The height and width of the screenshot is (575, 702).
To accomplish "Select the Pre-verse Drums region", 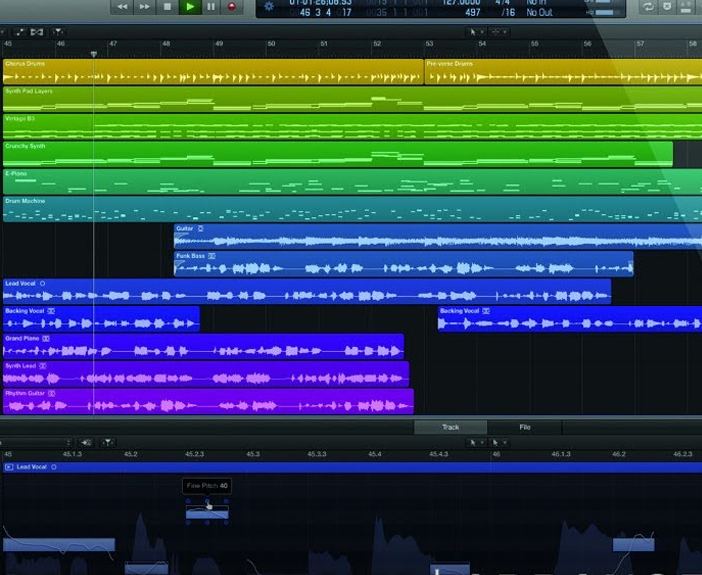I will click(x=562, y=72).
